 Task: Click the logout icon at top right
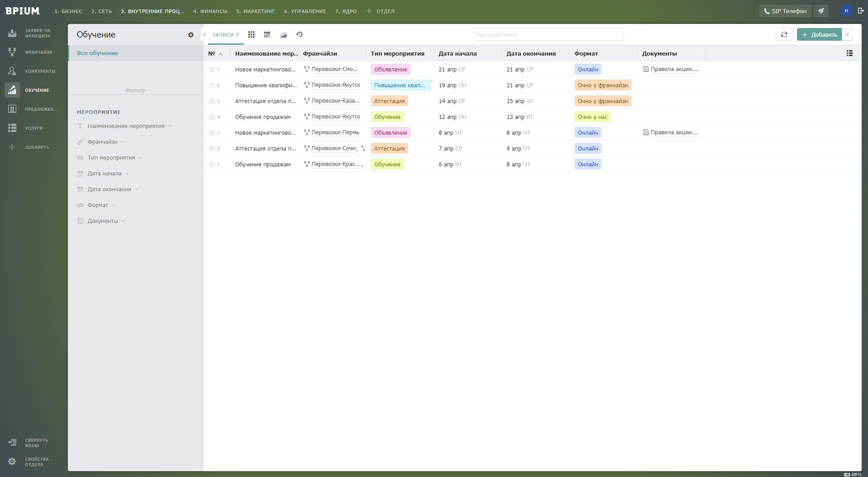tap(860, 11)
